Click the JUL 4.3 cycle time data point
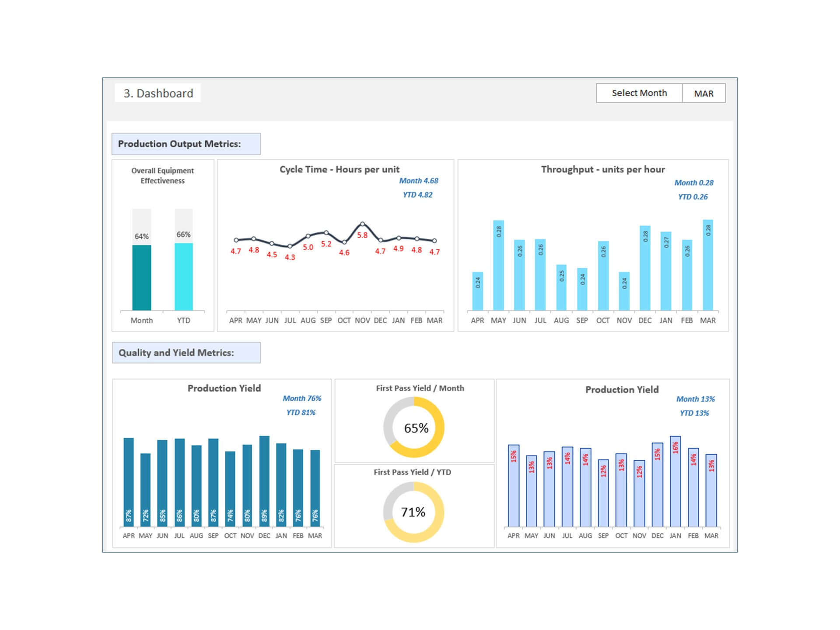The width and height of the screenshot is (840, 630). click(x=290, y=246)
